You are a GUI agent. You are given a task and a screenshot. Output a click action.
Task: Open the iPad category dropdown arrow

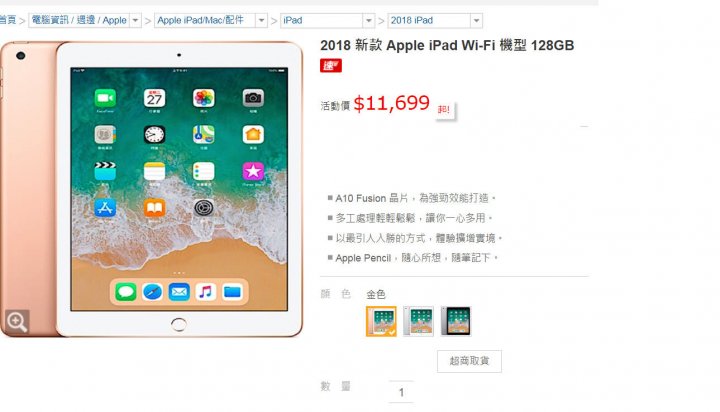(x=369, y=21)
